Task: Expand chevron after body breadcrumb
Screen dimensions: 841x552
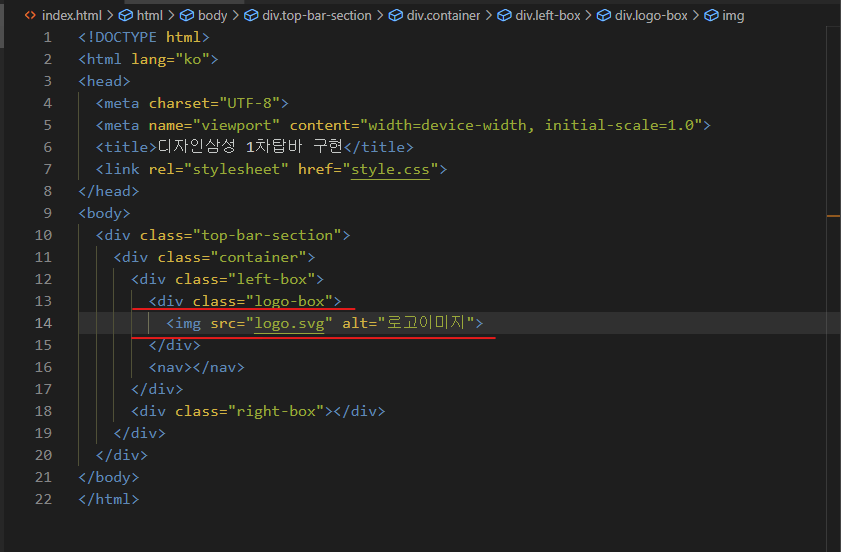Action: click(235, 16)
